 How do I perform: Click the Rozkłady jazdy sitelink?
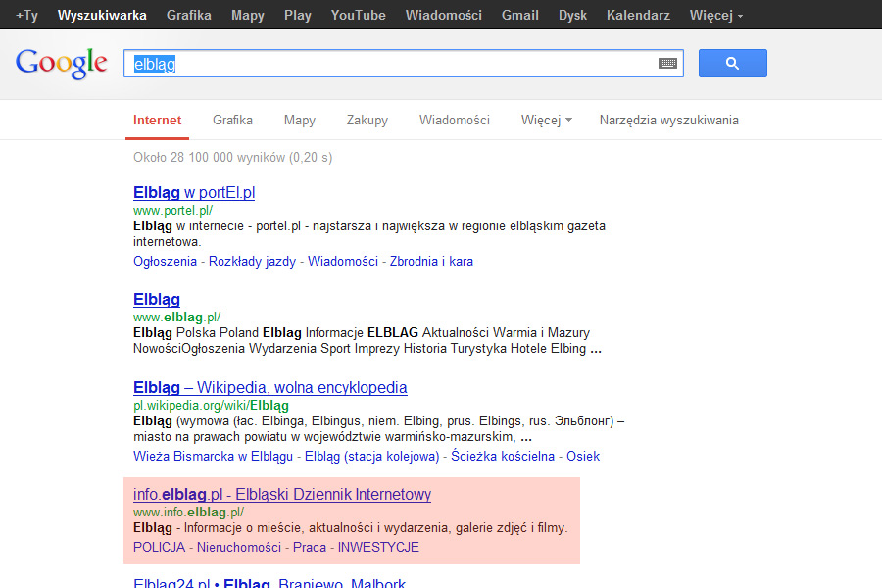[252, 261]
